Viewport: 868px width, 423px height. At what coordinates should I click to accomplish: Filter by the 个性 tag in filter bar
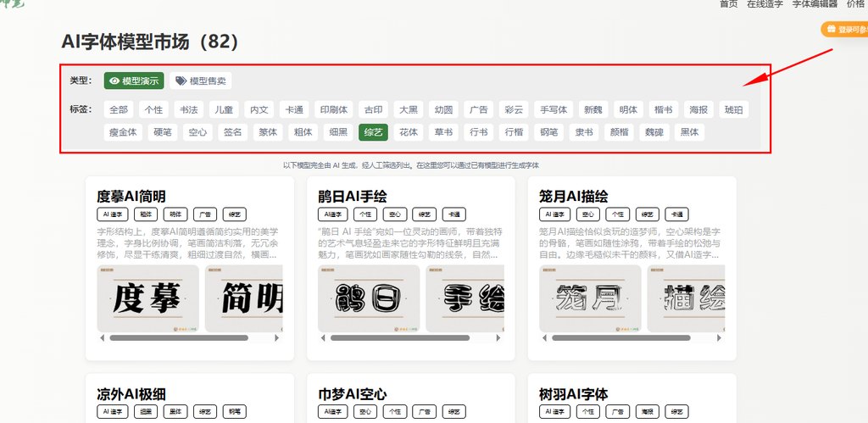point(153,109)
